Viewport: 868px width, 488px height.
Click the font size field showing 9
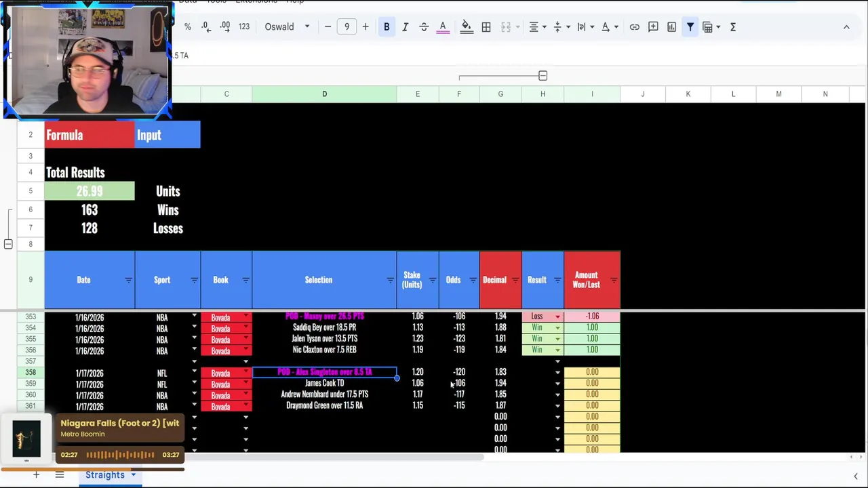pyautogui.click(x=347, y=27)
